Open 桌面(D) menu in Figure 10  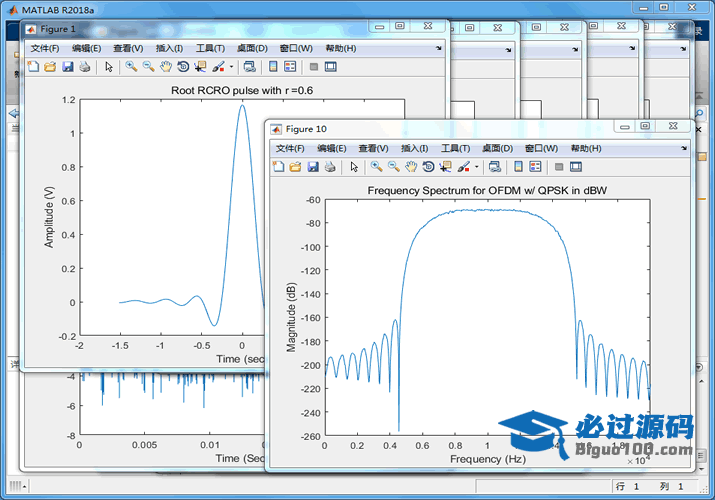point(497,149)
